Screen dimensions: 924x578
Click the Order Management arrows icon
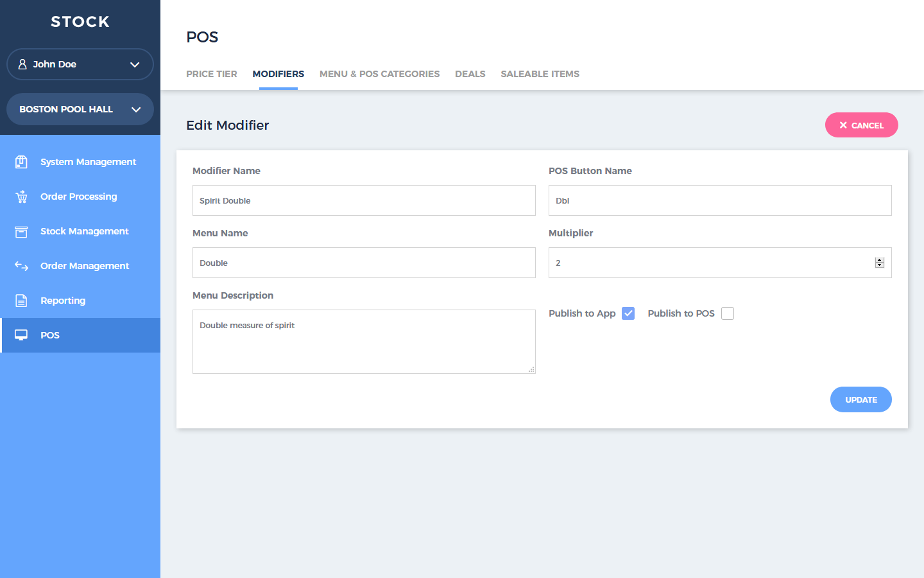point(21,266)
